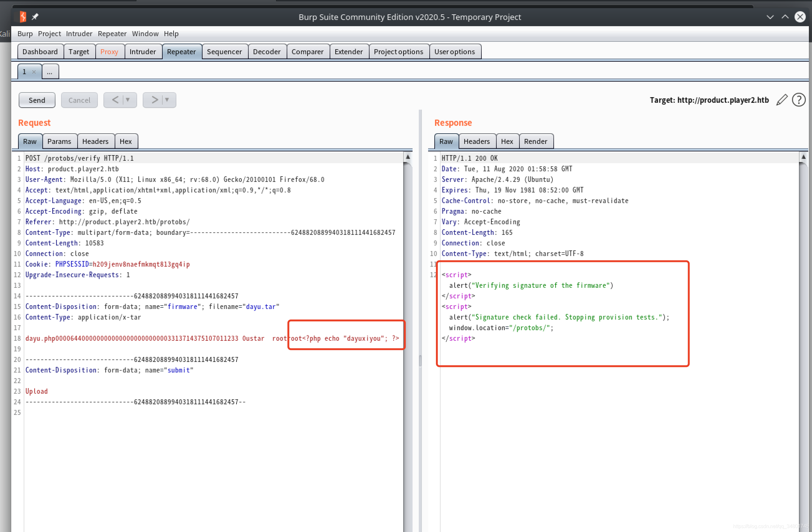The image size is (812, 532).
Task: Open the help question mark icon
Action: coord(798,100)
